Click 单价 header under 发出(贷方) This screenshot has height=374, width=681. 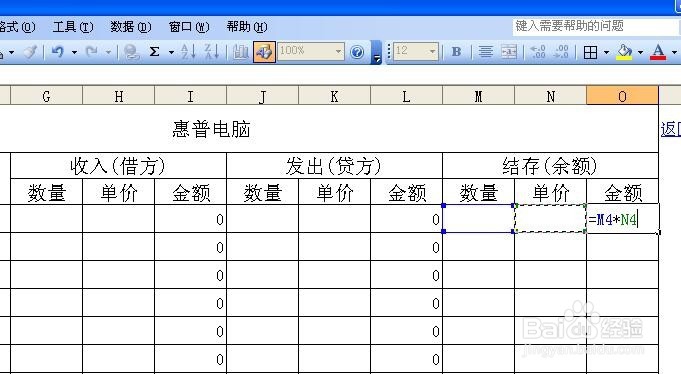[x=334, y=192]
